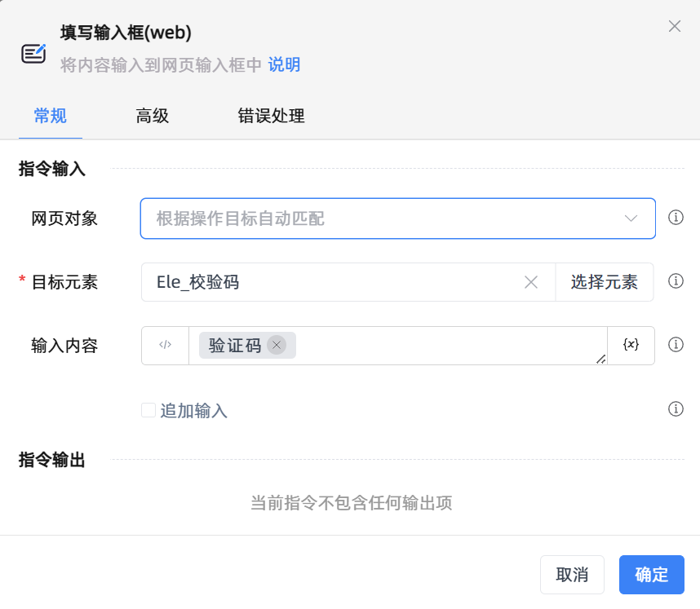
Task: Clear the 目标元素 field with the X icon
Action: (531, 282)
